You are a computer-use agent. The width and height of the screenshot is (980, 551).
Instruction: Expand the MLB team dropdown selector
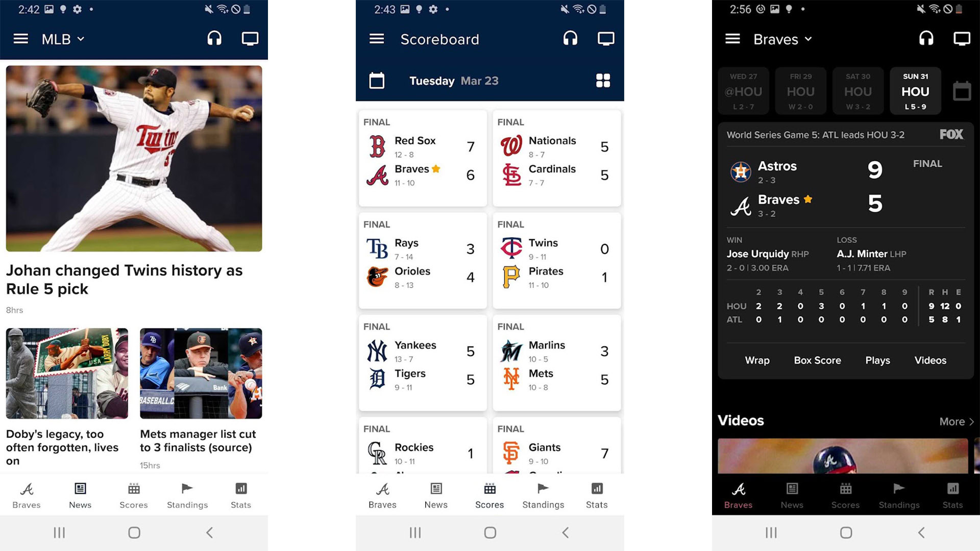pyautogui.click(x=63, y=38)
